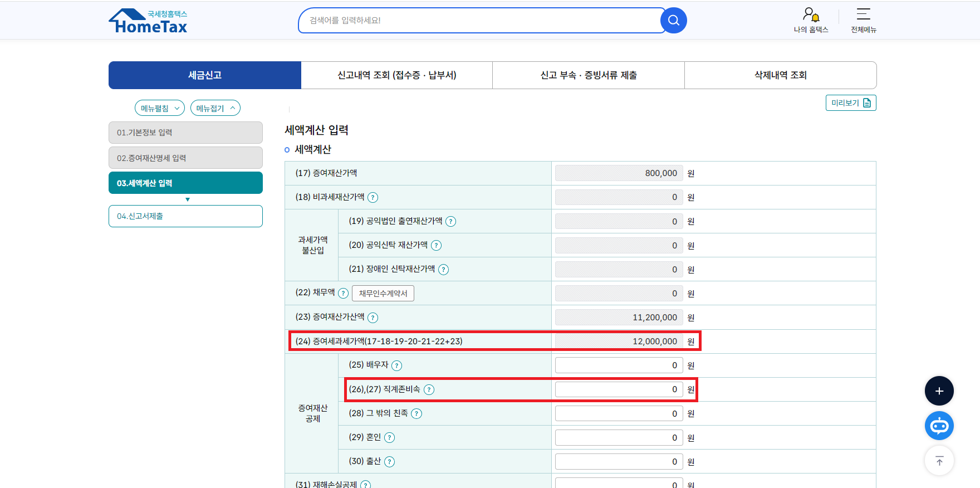Click the (17) 증여재산가액 800,000 value
Screen dimensions: 980x488
click(x=619, y=173)
